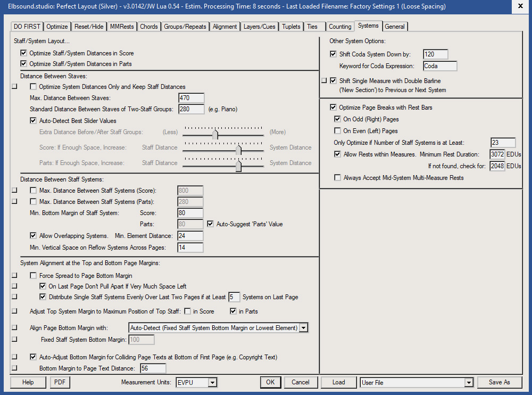
Task: Uncheck Optimize Staff/System Distances in Score
Action: [23, 53]
